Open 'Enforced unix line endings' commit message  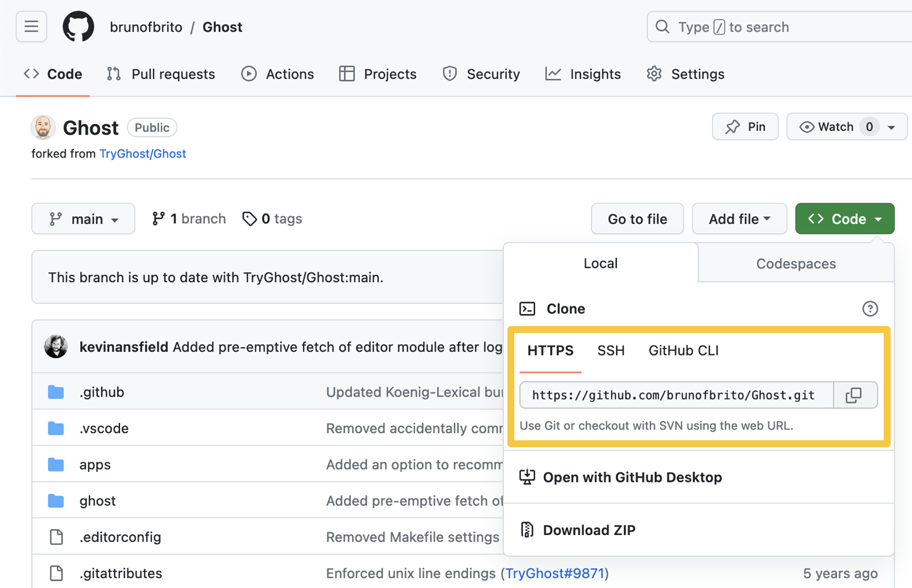pyautogui.click(x=411, y=573)
